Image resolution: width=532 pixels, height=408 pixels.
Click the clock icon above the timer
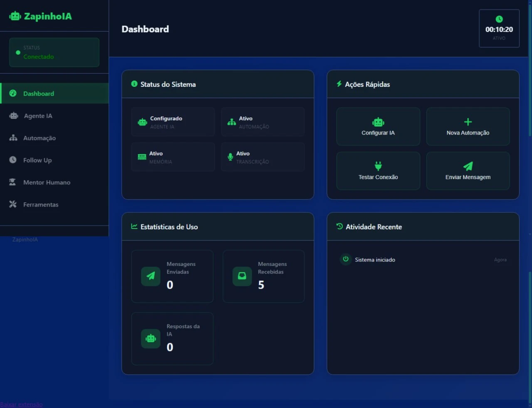(x=499, y=19)
